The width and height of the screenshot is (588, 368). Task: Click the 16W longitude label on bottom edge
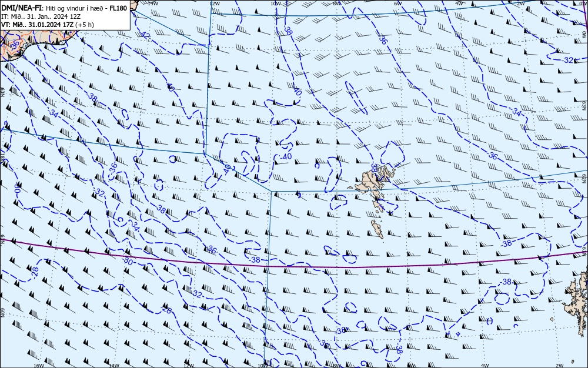(x=39, y=366)
